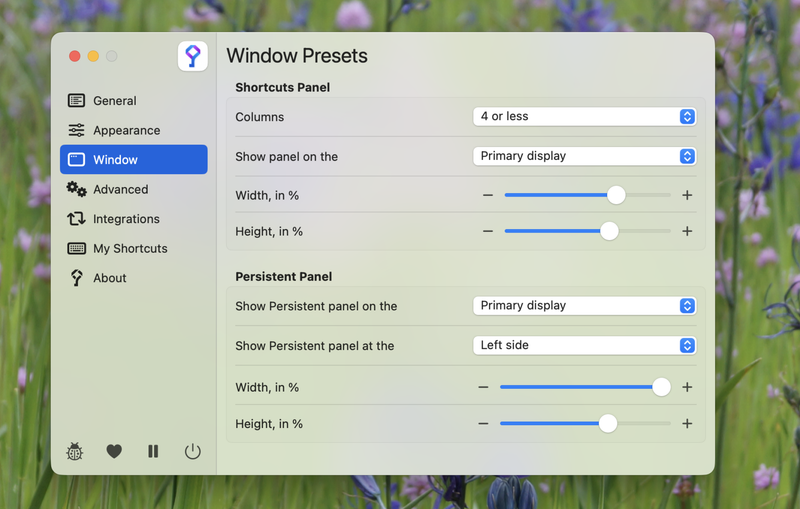Click the ladybug bug report icon
800x509 pixels.
point(75,452)
